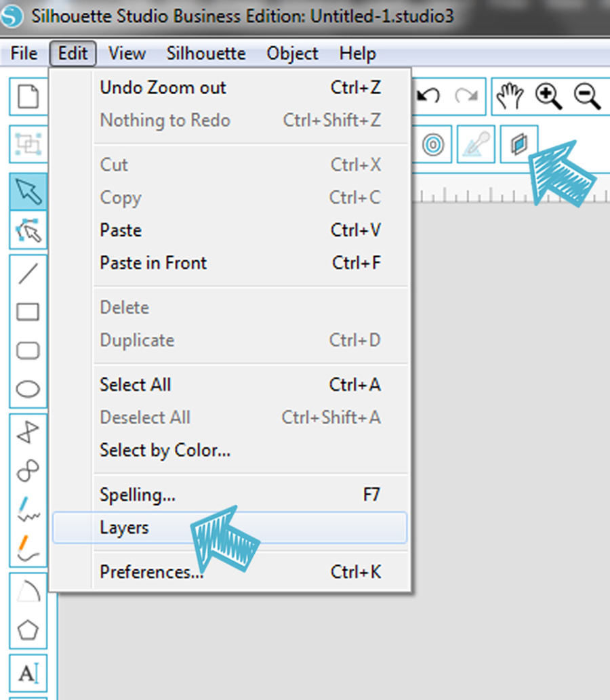This screenshot has width=610, height=700.
Task: Click the Duplicate menu entry
Action: [230, 340]
